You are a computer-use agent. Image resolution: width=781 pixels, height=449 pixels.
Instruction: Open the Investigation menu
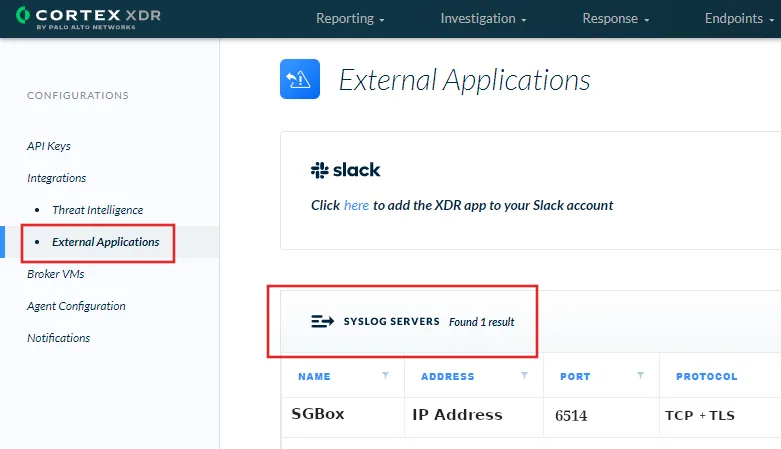coord(483,18)
